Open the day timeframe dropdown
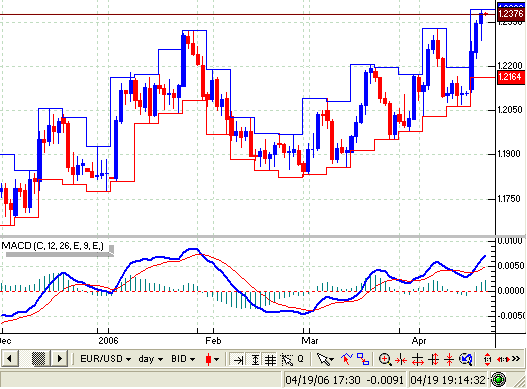The height and width of the screenshot is (389, 527). tap(151, 359)
